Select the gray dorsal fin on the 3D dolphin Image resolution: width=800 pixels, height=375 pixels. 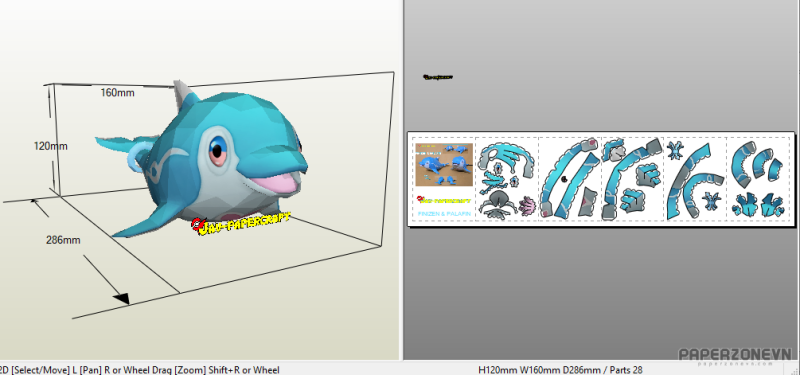point(182,96)
